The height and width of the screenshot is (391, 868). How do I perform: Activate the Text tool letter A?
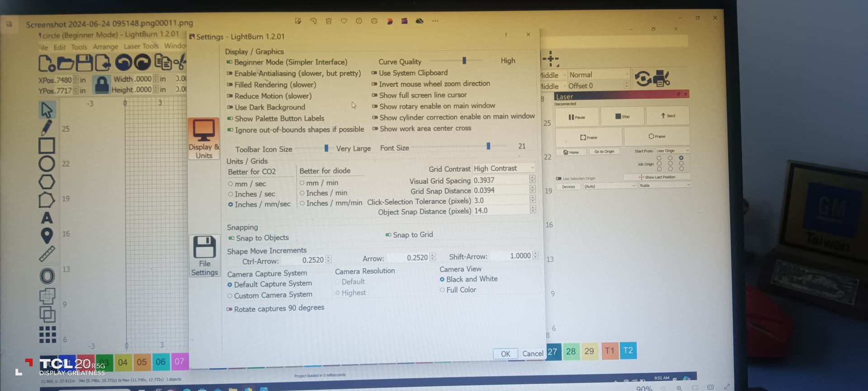(47, 218)
